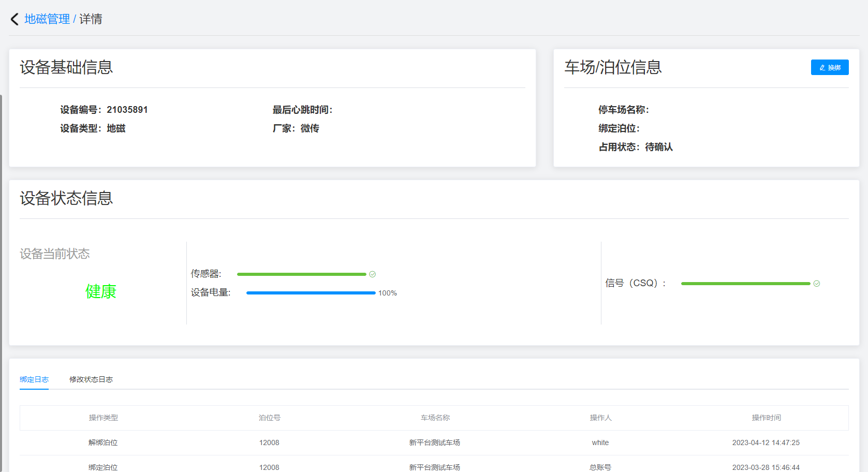Viewport: 868px width, 472px height.
Task: Open the 地磁管理 breadcrumb link
Action: click(47, 19)
